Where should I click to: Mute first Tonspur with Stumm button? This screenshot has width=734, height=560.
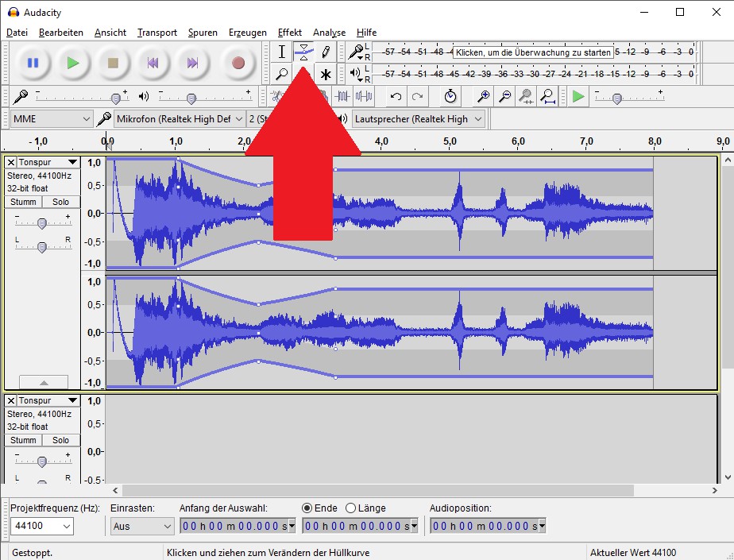23,202
